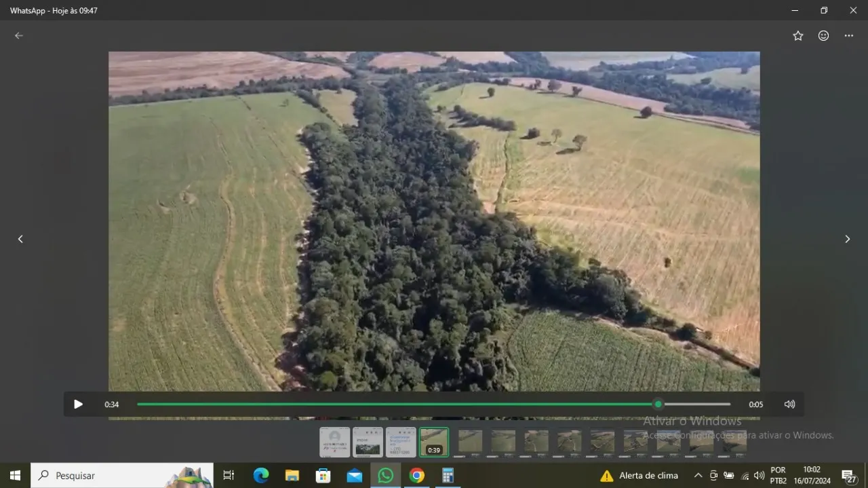Open Microsoft Store from the taskbar
This screenshot has height=488, width=868.
pos(323,476)
